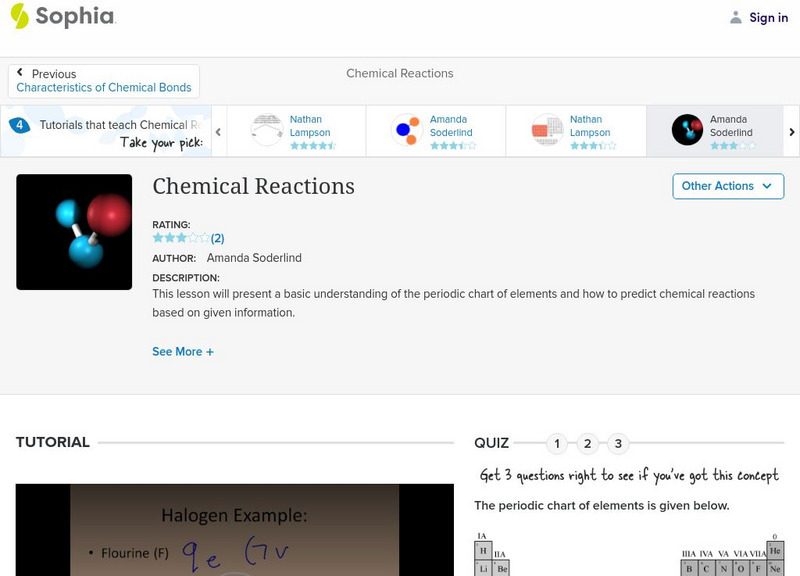800x576 pixels.
Task: Click the Previous back arrow icon
Action: [x=20, y=73]
